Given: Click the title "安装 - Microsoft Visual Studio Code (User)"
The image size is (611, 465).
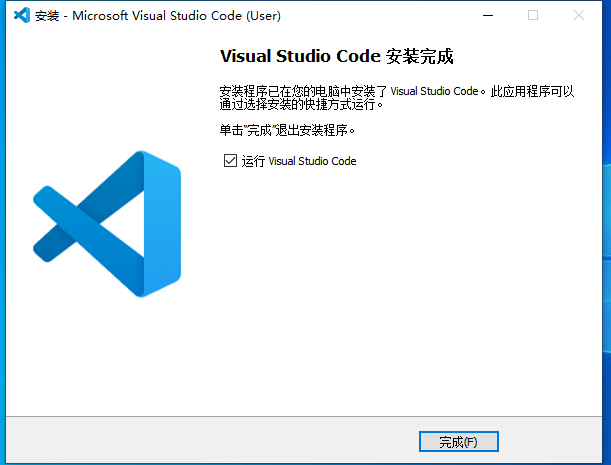Looking at the screenshot, I should 158,16.
